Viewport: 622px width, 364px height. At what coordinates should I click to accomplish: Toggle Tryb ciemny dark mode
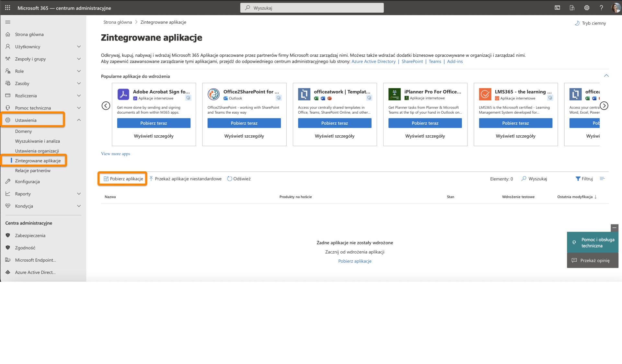click(x=590, y=23)
